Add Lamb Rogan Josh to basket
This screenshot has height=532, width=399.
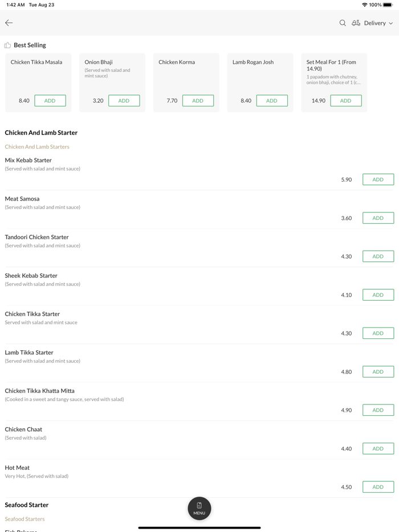coord(272,101)
